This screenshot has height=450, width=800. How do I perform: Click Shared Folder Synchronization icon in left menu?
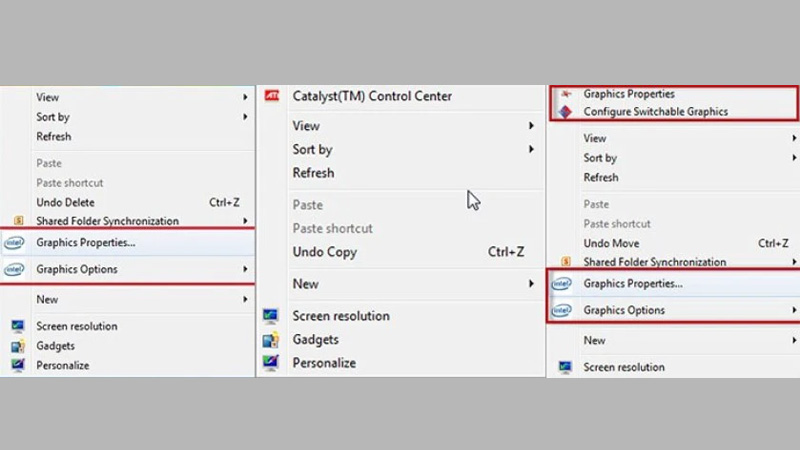click(17, 221)
